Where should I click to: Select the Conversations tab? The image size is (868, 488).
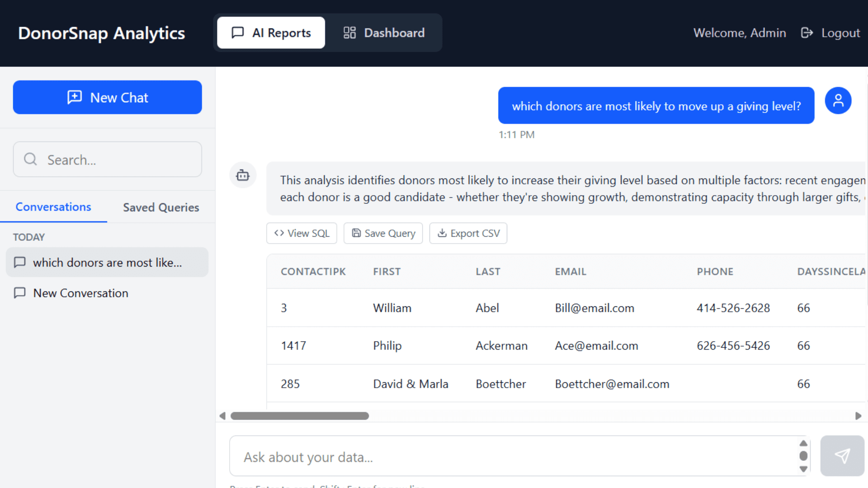(53, 207)
